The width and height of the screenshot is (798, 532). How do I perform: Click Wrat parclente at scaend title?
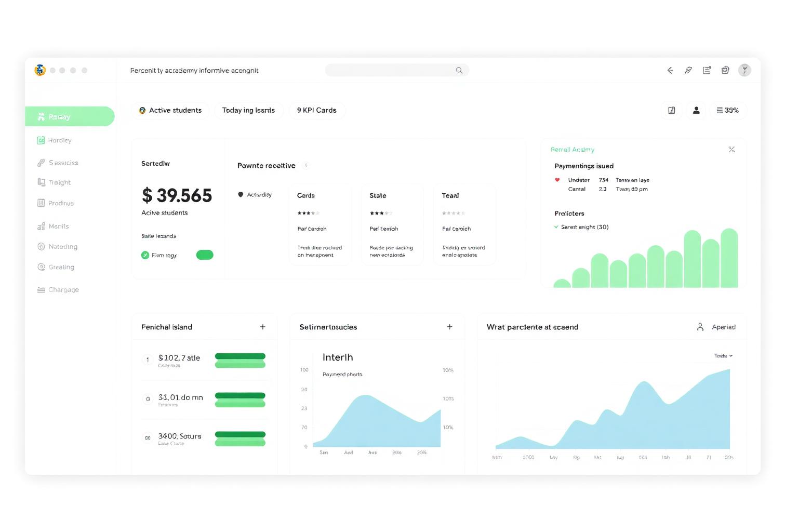click(533, 327)
